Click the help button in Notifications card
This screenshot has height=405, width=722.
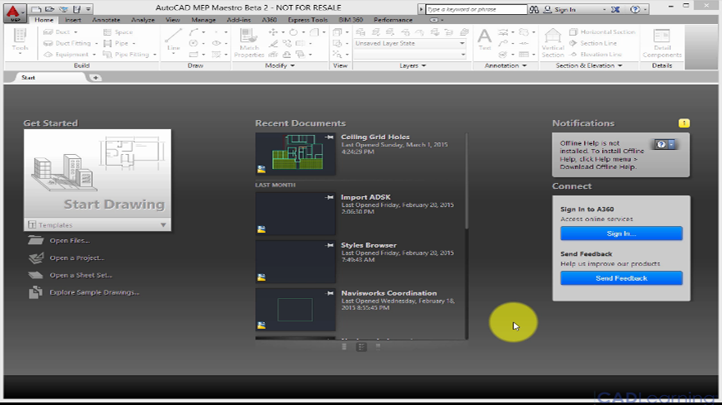click(x=662, y=145)
